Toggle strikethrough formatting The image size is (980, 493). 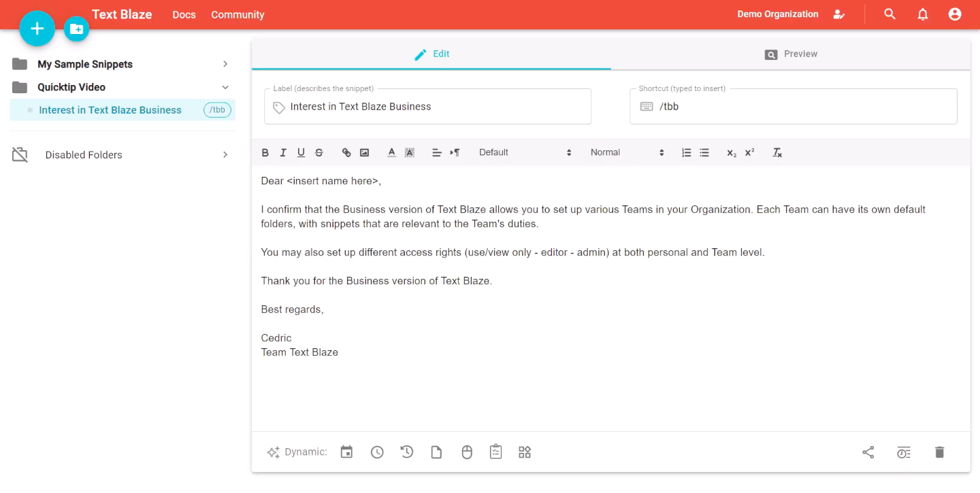tap(319, 153)
